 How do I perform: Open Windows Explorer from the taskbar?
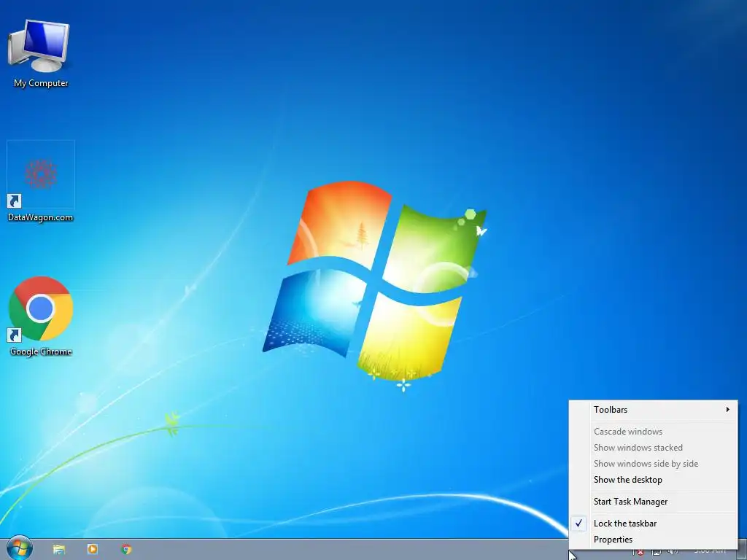click(59, 550)
